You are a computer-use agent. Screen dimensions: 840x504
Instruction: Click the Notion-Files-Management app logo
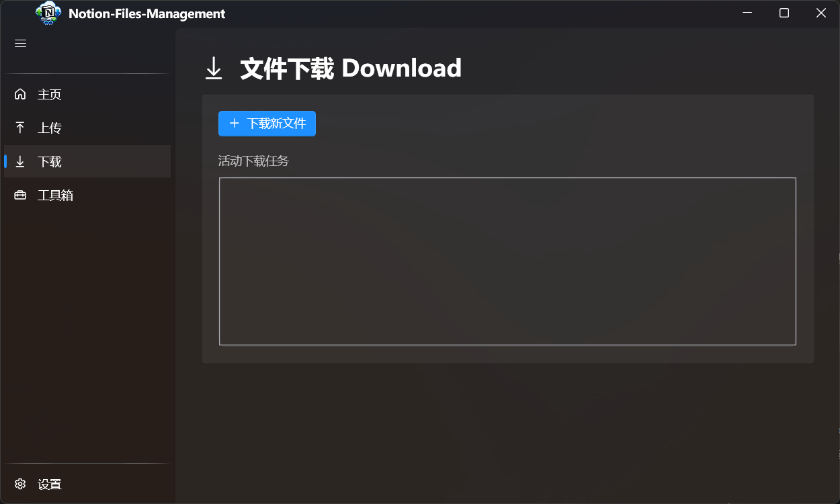(47, 13)
